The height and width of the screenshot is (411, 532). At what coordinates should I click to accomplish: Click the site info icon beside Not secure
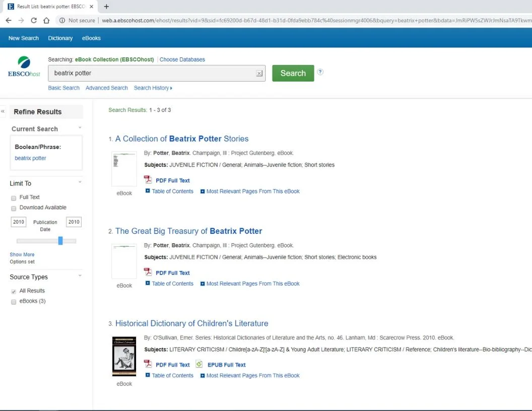point(62,20)
